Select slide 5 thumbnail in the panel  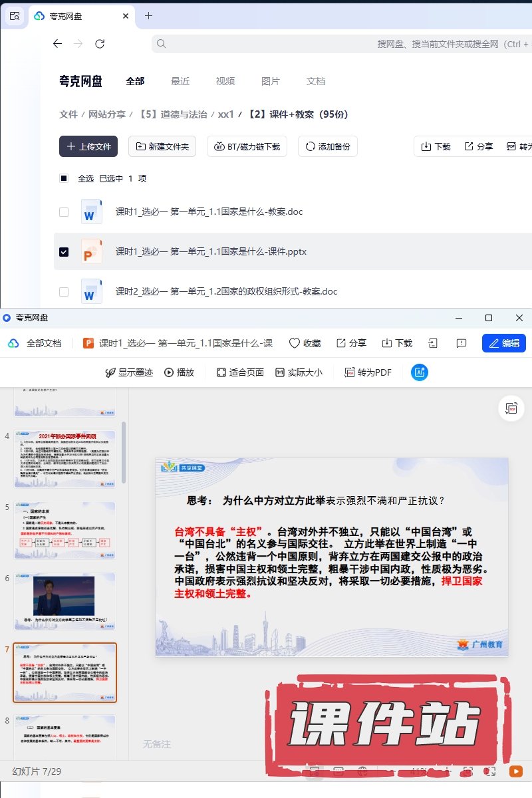coord(65,529)
